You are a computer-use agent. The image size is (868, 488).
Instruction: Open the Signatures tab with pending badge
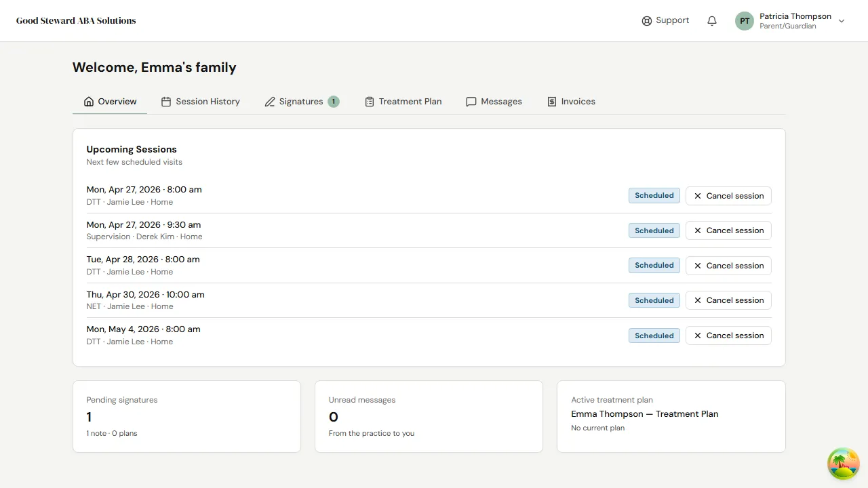[301, 101]
